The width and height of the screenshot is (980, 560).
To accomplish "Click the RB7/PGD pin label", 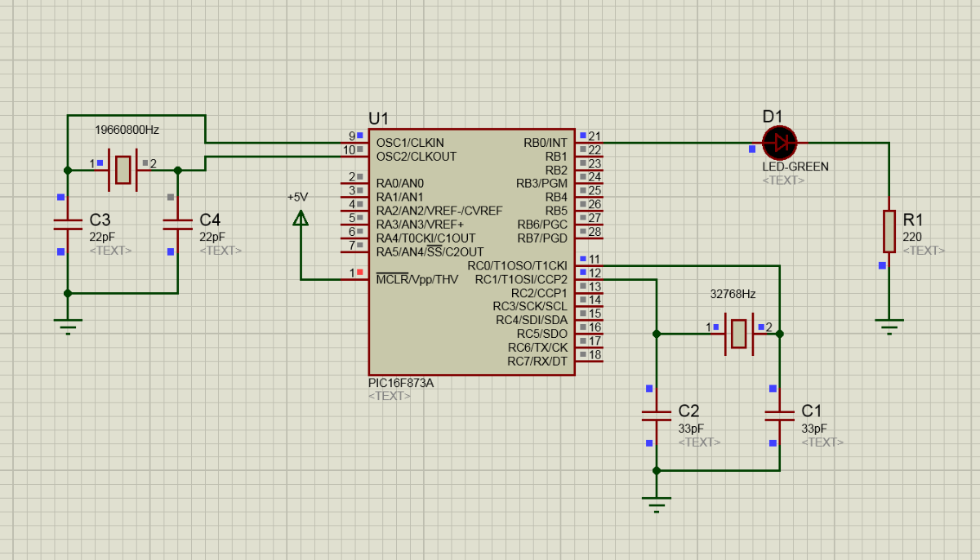I will 542,238.
